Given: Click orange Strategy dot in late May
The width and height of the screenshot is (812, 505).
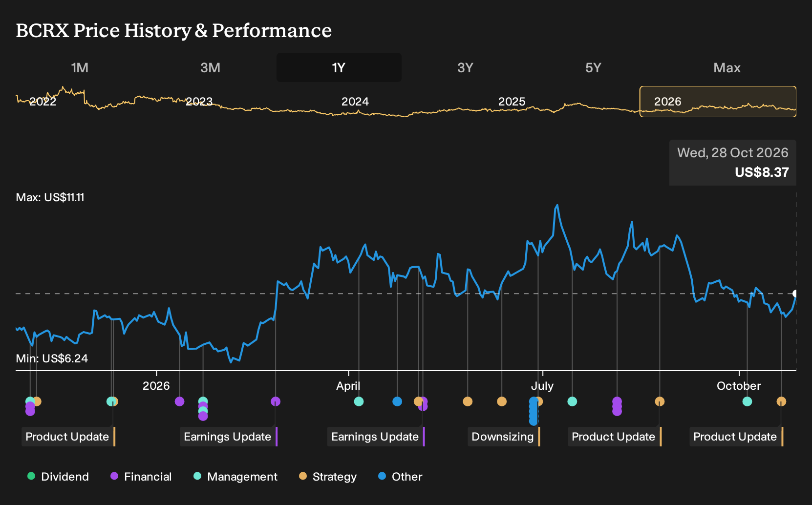Looking at the screenshot, I should pos(468,401).
